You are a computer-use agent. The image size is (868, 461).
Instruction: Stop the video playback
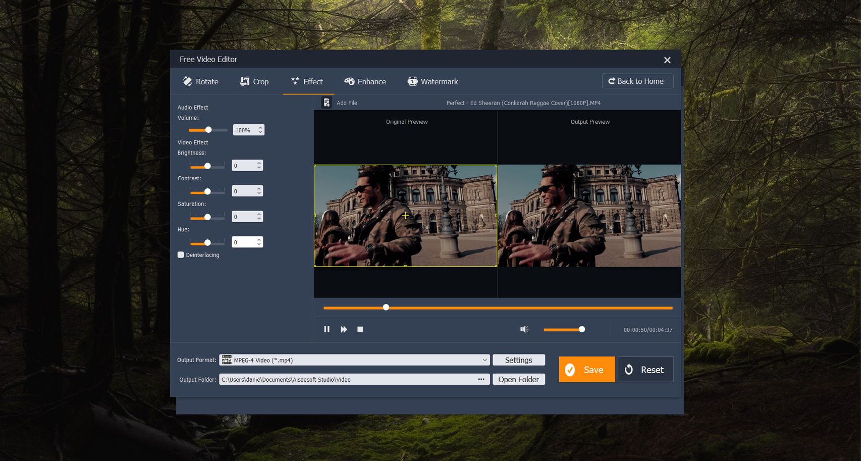360,329
